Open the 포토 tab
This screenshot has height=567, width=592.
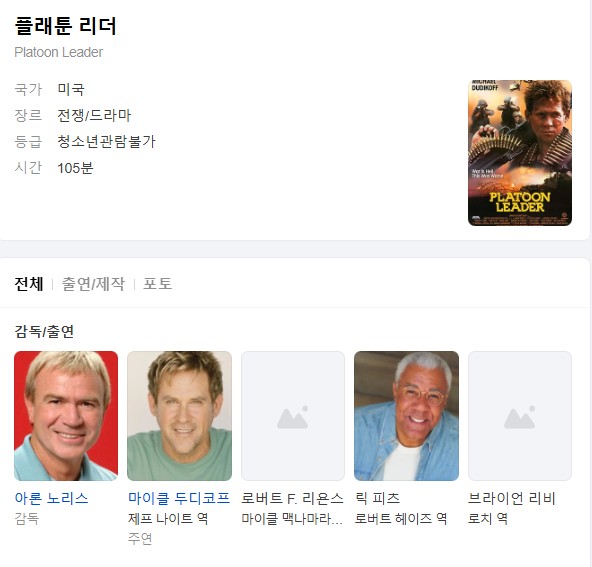click(x=157, y=284)
